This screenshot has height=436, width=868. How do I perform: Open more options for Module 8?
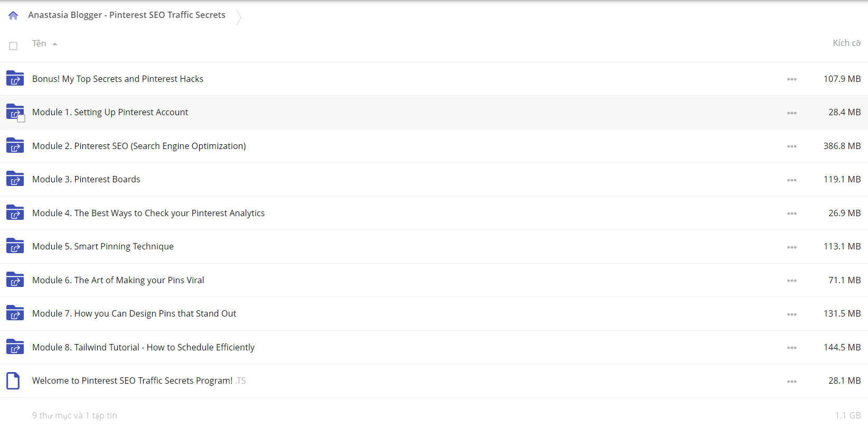coord(791,348)
